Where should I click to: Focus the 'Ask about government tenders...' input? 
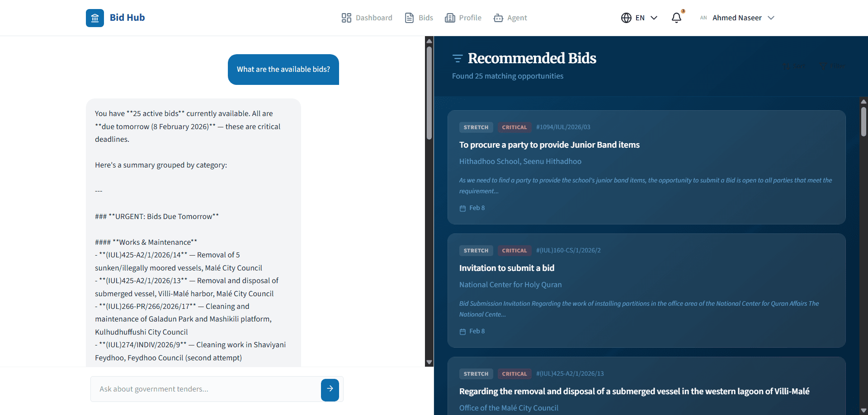[x=206, y=389]
